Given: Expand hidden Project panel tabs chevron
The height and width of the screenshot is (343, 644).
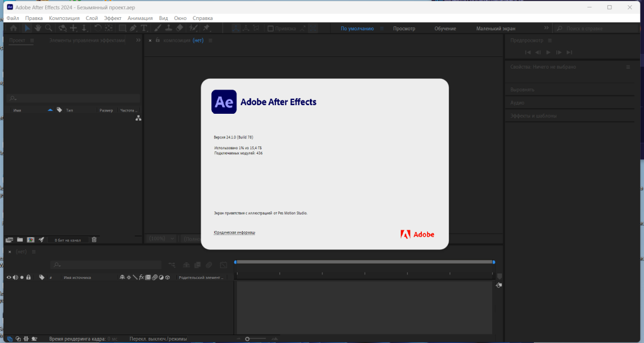Looking at the screenshot, I should tap(138, 40).
